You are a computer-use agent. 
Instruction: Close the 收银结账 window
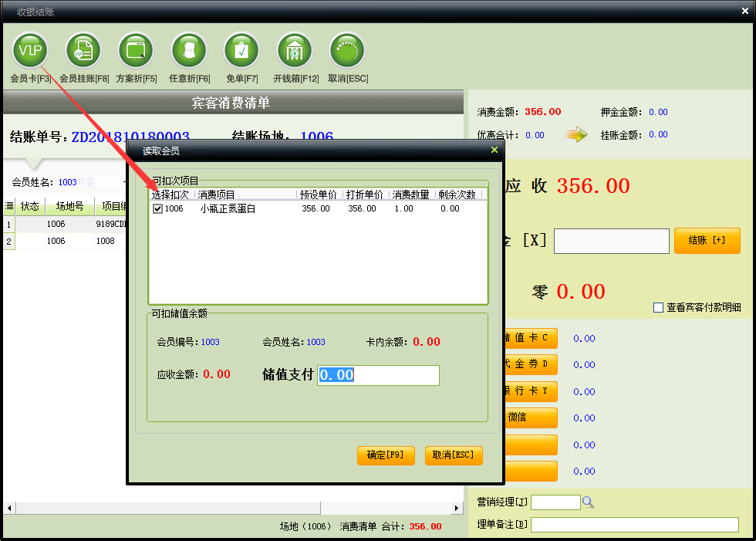pos(745,11)
